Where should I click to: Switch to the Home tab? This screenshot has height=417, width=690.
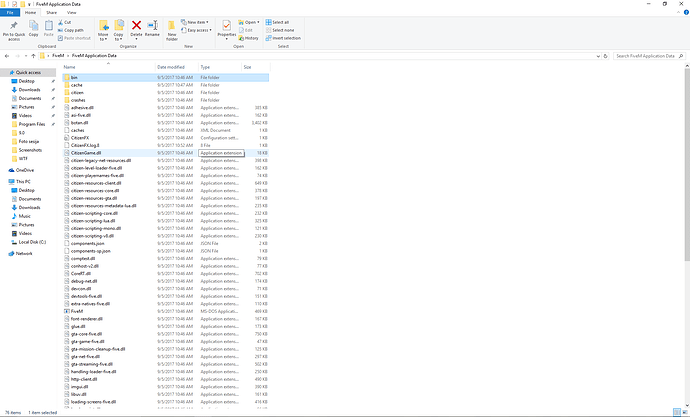coord(30,13)
